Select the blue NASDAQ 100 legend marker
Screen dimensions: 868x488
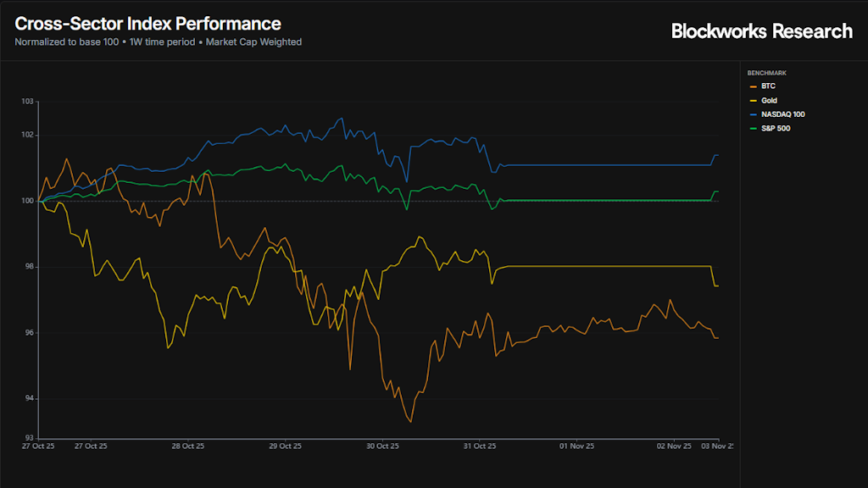754,114
